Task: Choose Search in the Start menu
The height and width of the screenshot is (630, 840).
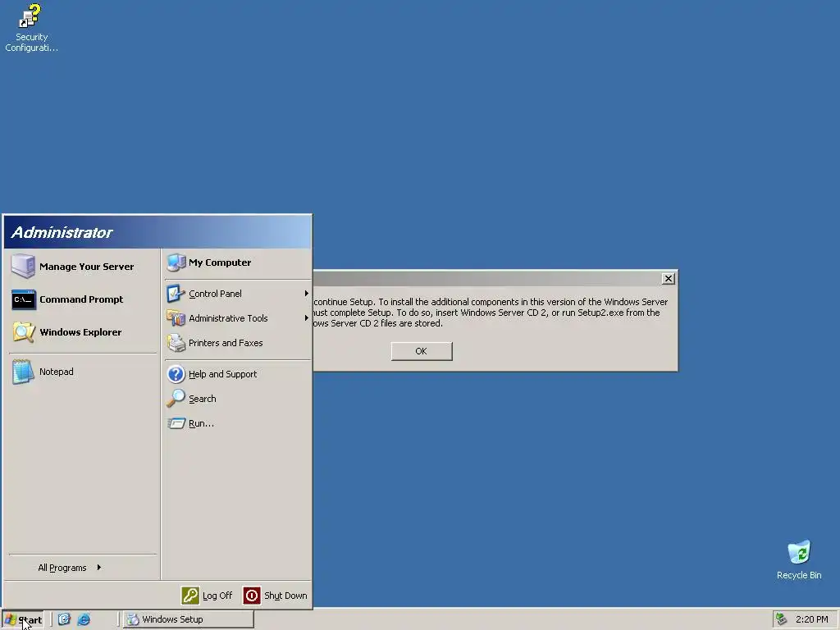Action: tap(237, 399)
